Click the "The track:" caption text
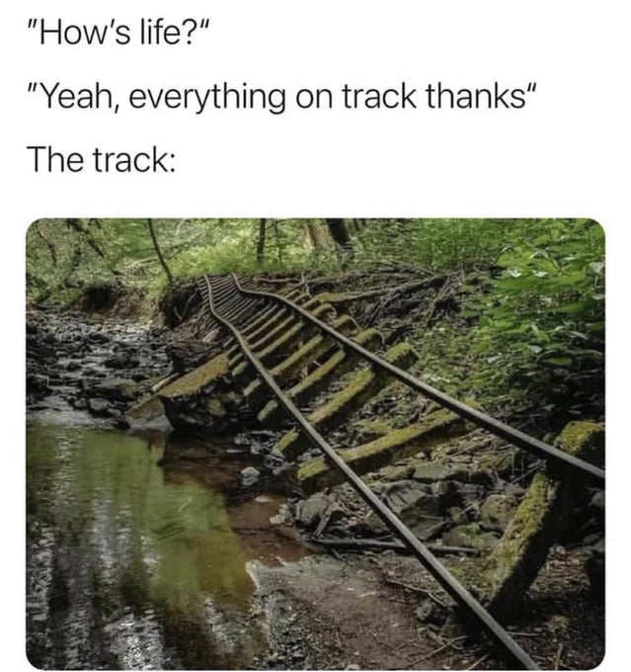Screen dimensions: 631x672 tap(101, 159)
